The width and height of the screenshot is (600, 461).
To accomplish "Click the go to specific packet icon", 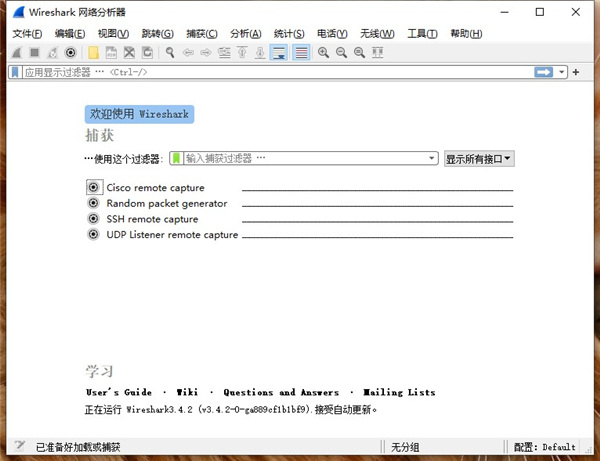I will (x=224, y=52).
